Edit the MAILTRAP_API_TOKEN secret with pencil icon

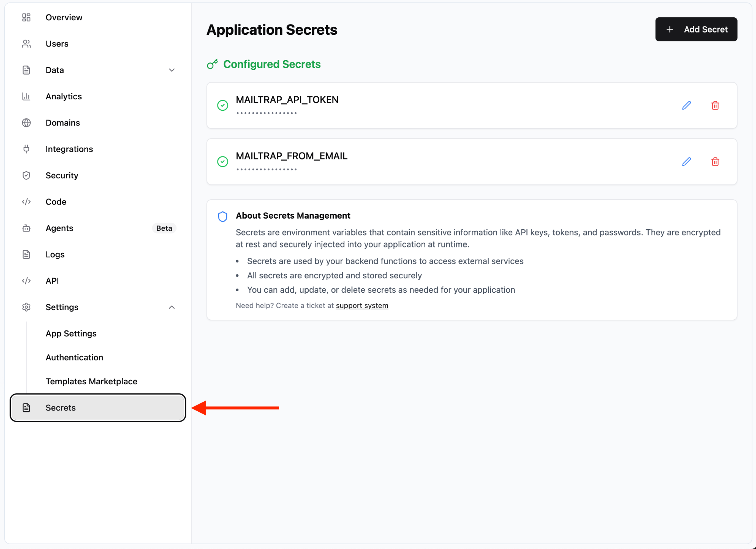[x=686, y=106]
